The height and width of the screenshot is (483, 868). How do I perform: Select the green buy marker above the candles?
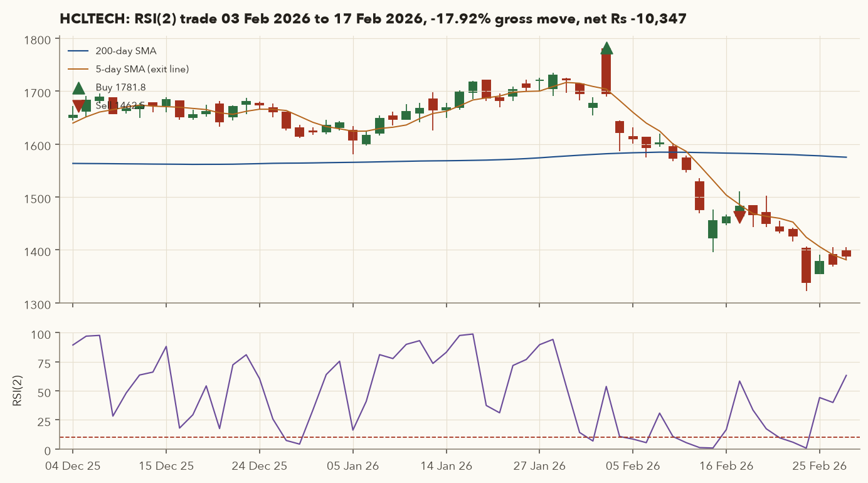606,49
